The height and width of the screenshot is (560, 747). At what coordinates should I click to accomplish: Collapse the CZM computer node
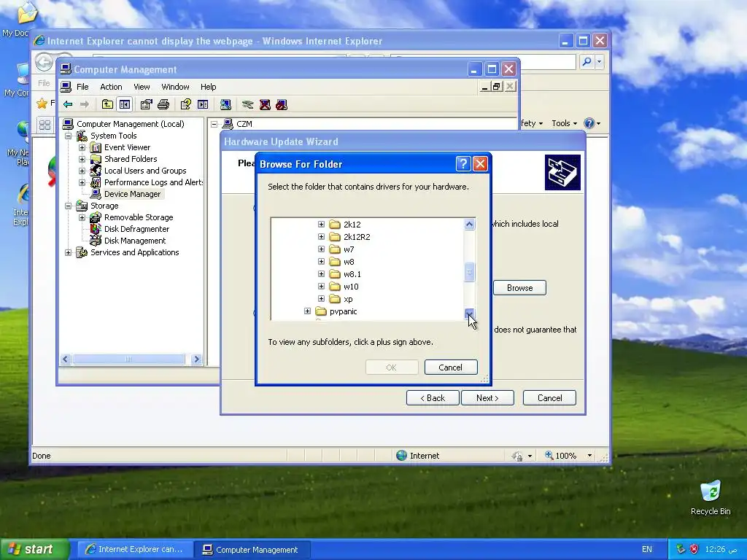coord(214,124)
